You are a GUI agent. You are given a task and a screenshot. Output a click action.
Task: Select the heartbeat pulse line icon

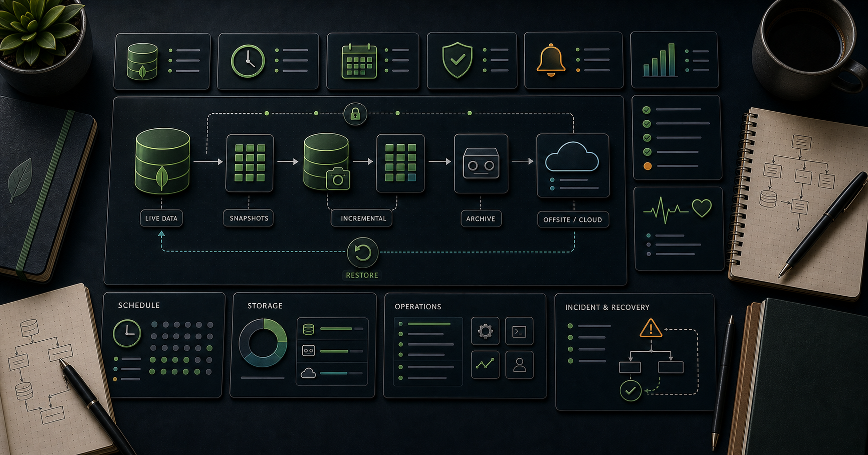click(x=666, y=210)
